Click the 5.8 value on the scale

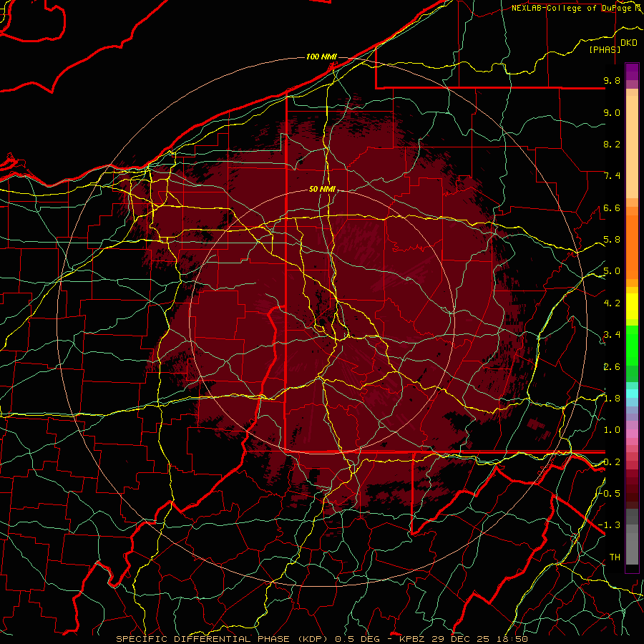point(612,240)
